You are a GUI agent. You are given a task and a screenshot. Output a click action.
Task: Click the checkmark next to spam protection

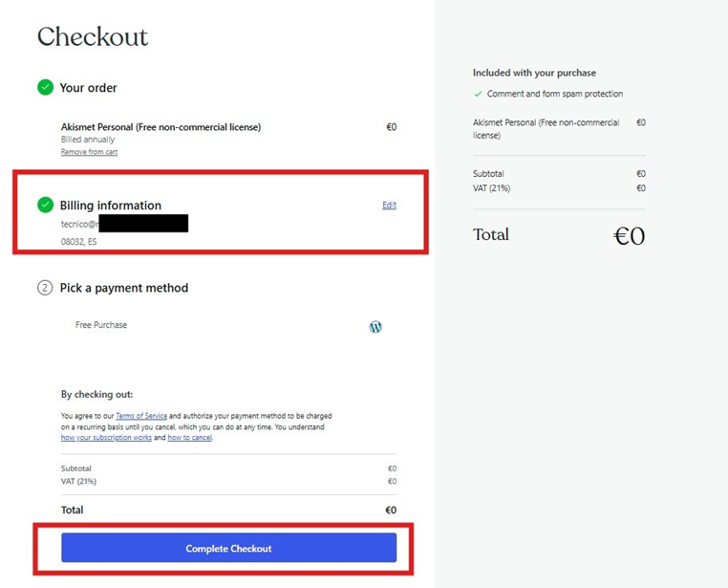[x=478, y=94]
